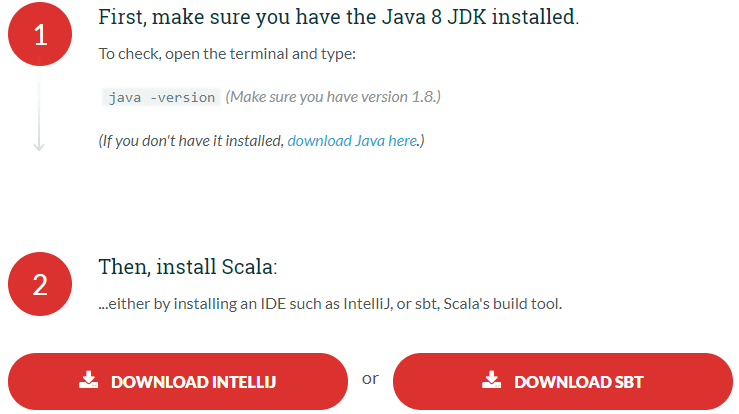
Task: Click the download icon on the IntelliJ button
Action: click(x=88, y=381)
